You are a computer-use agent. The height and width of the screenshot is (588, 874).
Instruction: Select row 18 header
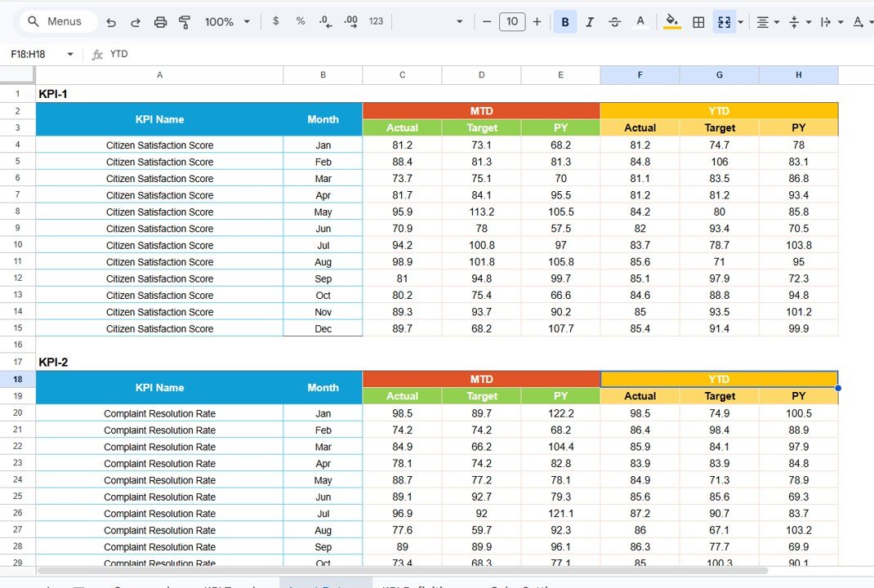(x=18, y=380)
